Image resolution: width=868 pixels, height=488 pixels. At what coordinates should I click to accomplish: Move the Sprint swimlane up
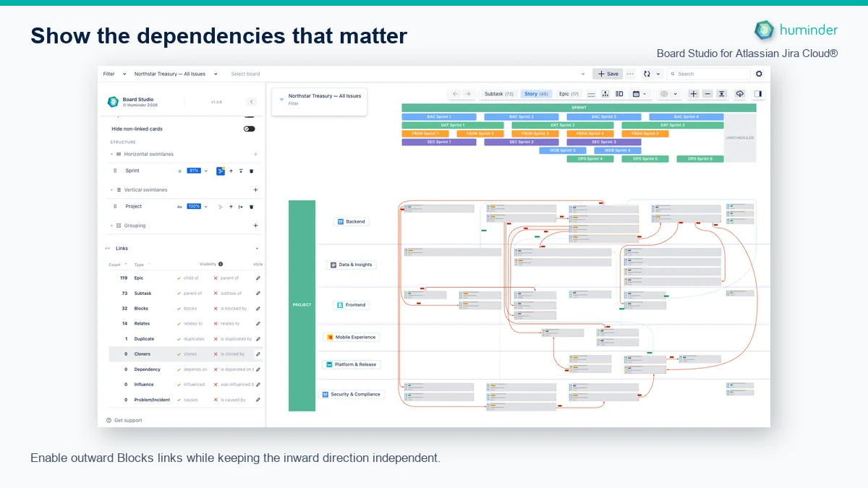(231, 171)
